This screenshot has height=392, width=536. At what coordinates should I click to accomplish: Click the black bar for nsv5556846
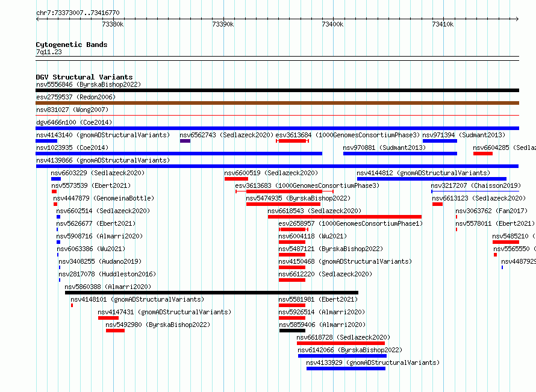click(277, 90)
